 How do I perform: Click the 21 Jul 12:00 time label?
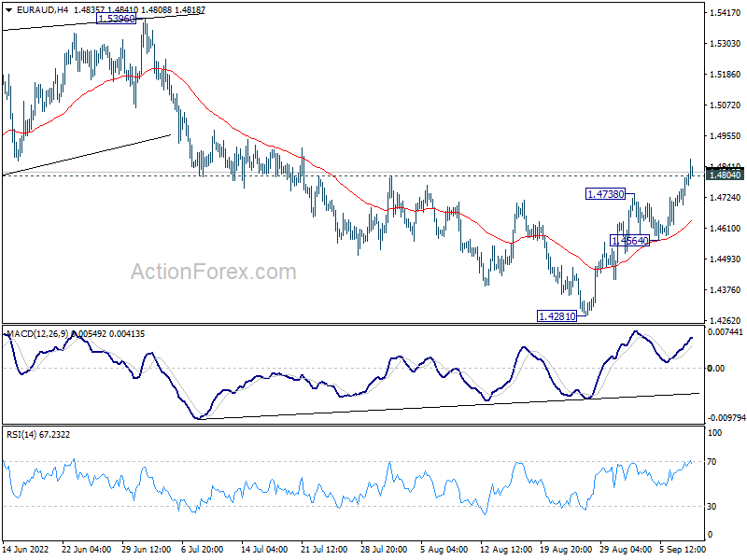(324, 549)
